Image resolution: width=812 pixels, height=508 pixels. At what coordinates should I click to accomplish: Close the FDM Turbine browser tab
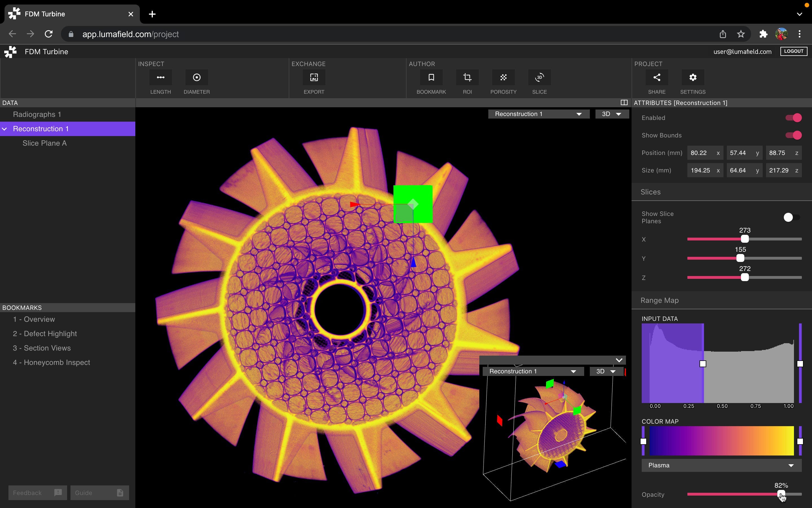pos(131,14)
